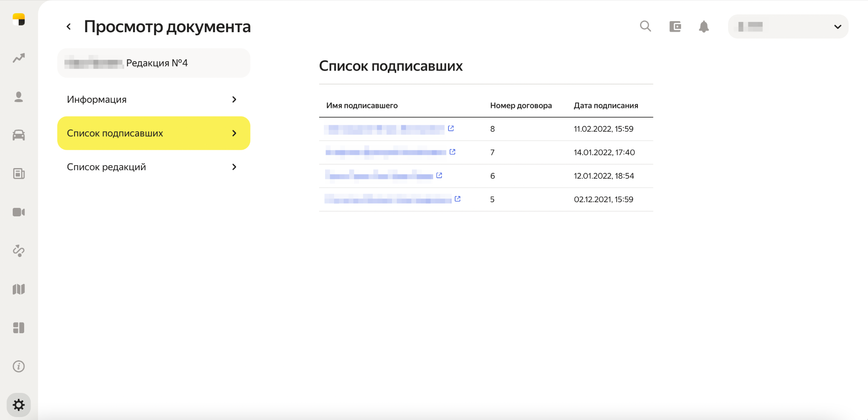The image size is (868, 420).
Task: Open notifications bell icon
Action: (704, 27)
